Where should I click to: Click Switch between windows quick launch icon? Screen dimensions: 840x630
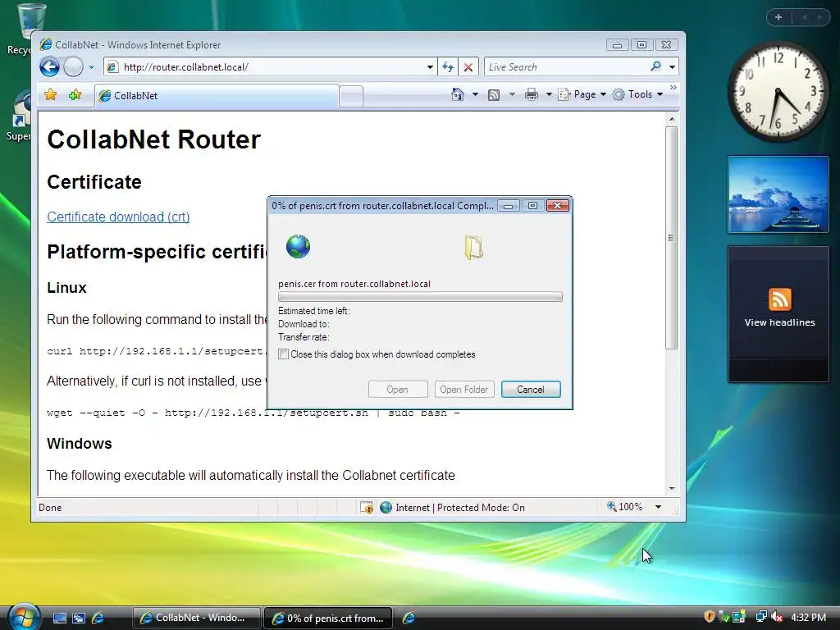[79, 618]
